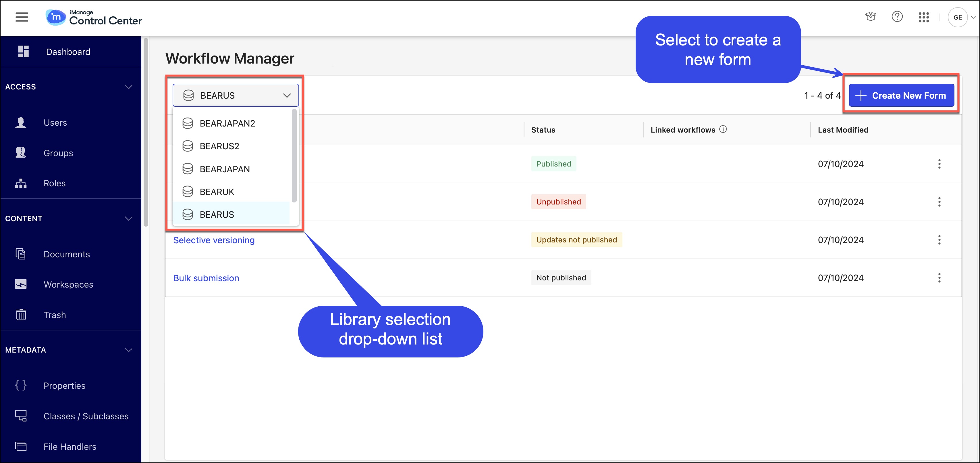Screen dimensions: 980x463
Task: Click the Trash icon under Content
Action: [22, 315]
